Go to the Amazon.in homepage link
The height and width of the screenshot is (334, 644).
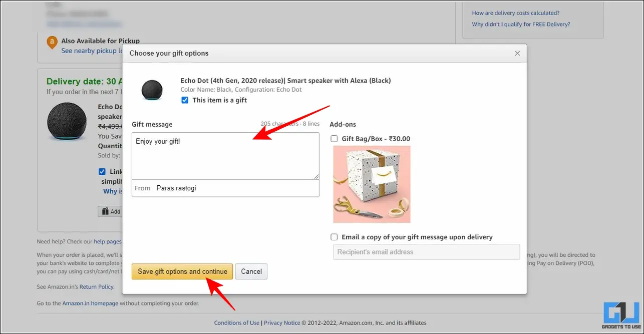(x=90, y=303)
